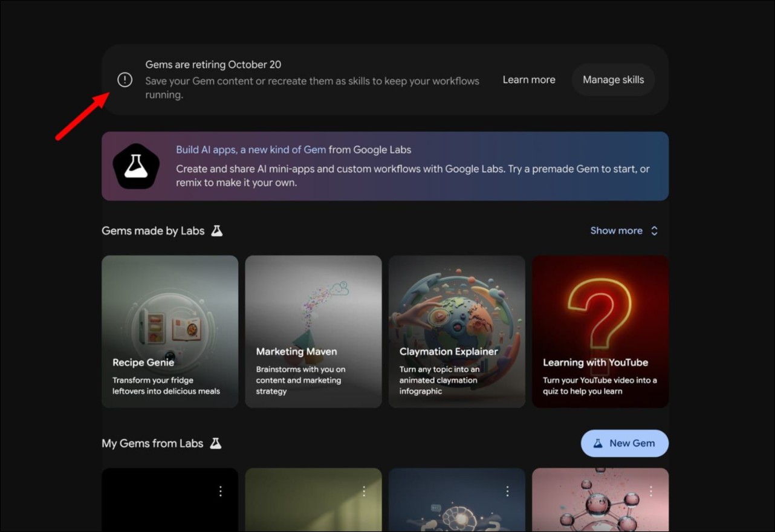Open the three-dot menu on the dark blue gem card
The height and width of the screenshot is (532, 775).
(x=507, y=491)
